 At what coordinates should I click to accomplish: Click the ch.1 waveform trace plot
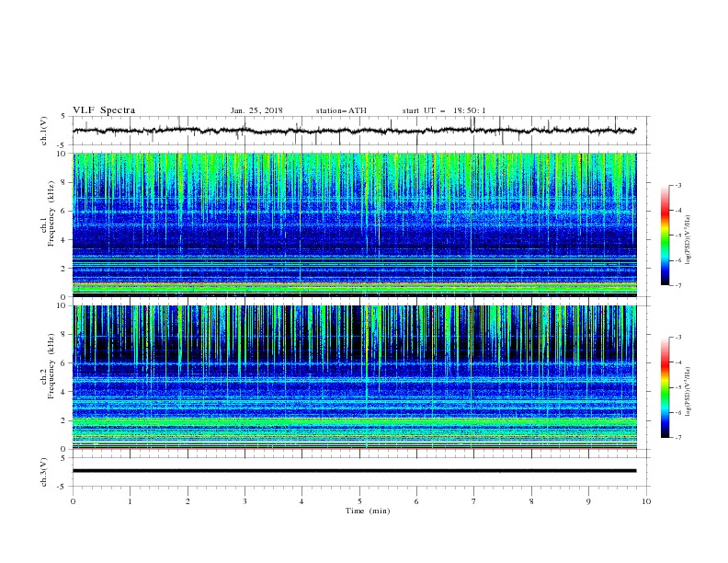354,131
